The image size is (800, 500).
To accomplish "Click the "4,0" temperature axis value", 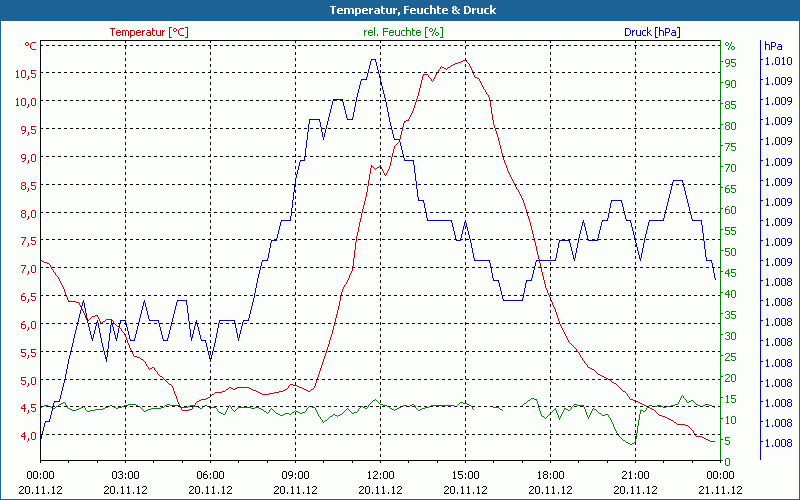I will pyautogui.click(x=29, y=436).
